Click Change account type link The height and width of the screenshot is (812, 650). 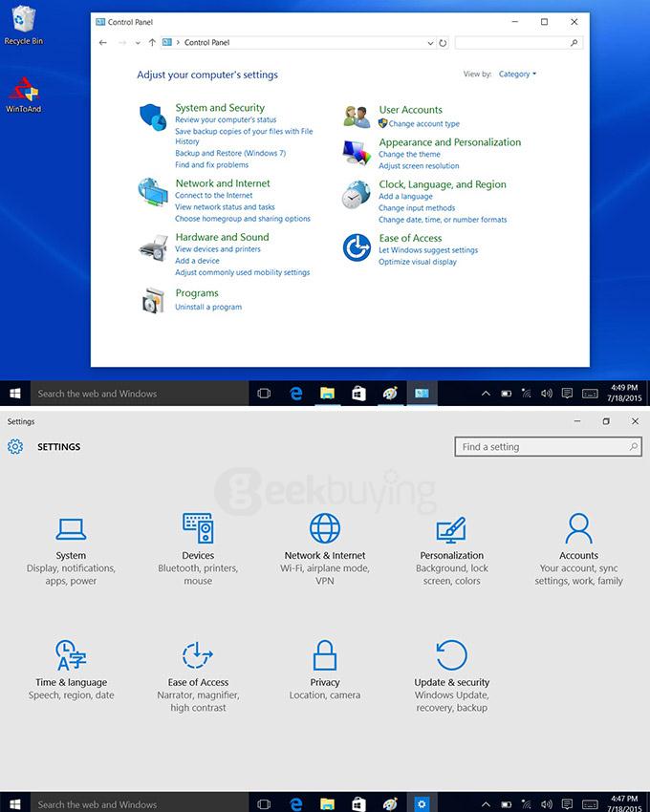[424, 124]
